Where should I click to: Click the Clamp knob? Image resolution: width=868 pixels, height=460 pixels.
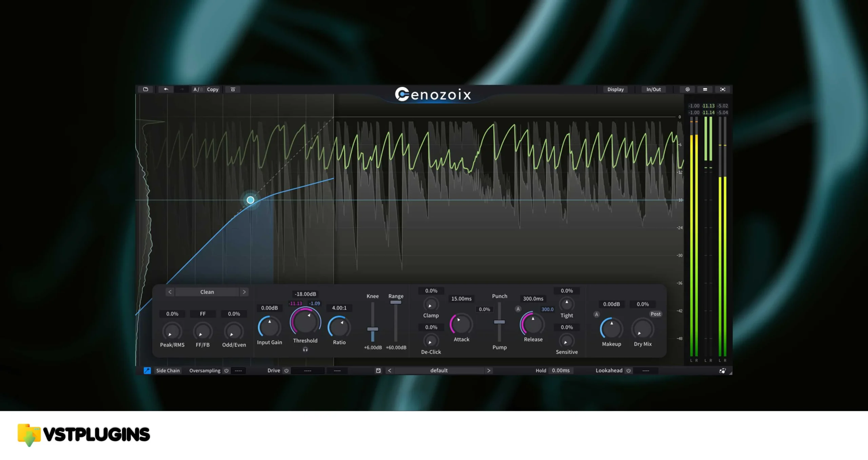pos(431,304)
